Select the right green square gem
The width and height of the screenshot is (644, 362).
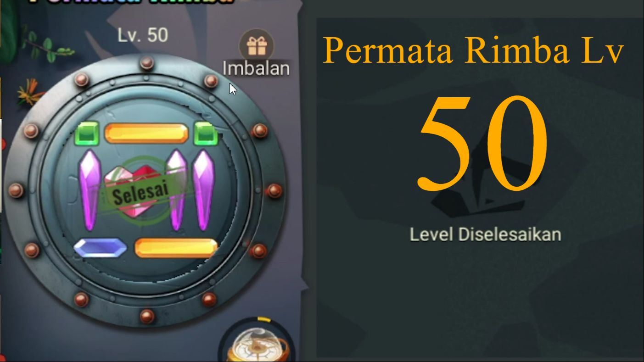205,134
